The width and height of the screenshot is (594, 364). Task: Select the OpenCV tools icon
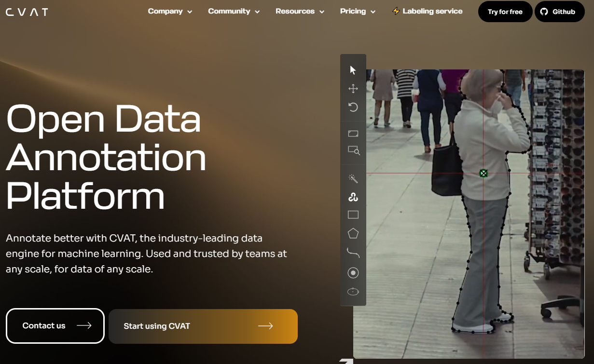point(353,197)
